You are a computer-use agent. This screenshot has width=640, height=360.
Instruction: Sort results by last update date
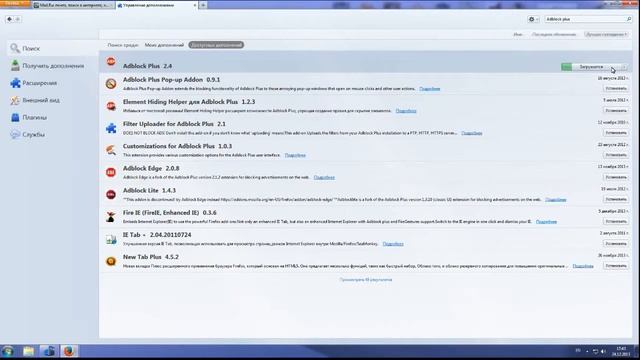[554, 34]
